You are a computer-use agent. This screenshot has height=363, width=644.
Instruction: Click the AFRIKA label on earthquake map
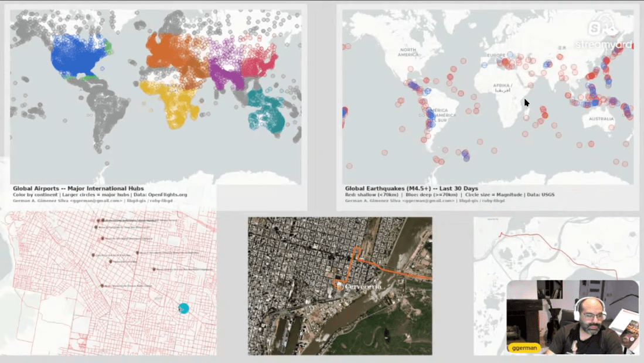(x=503, y=89)
